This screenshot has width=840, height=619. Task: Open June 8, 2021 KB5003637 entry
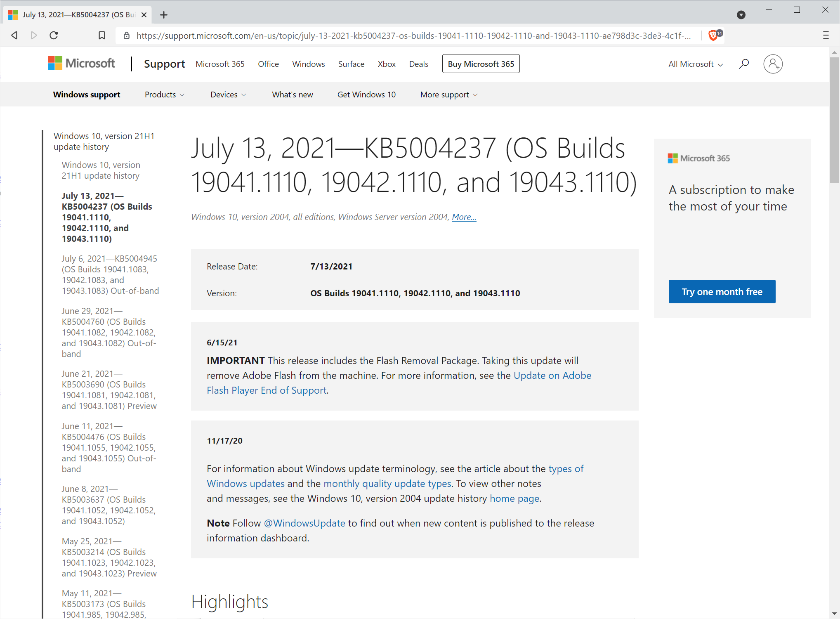coord(109,505)
